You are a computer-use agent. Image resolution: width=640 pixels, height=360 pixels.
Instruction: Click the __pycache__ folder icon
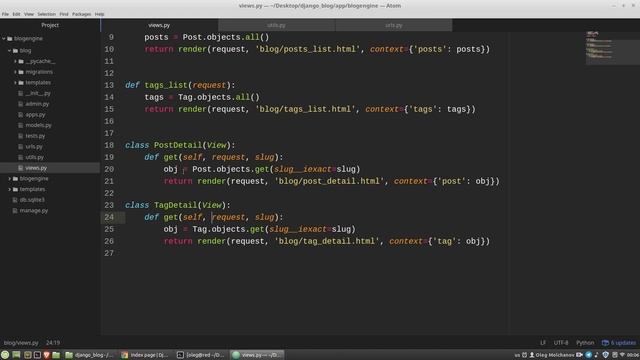(x=21, y=61)
